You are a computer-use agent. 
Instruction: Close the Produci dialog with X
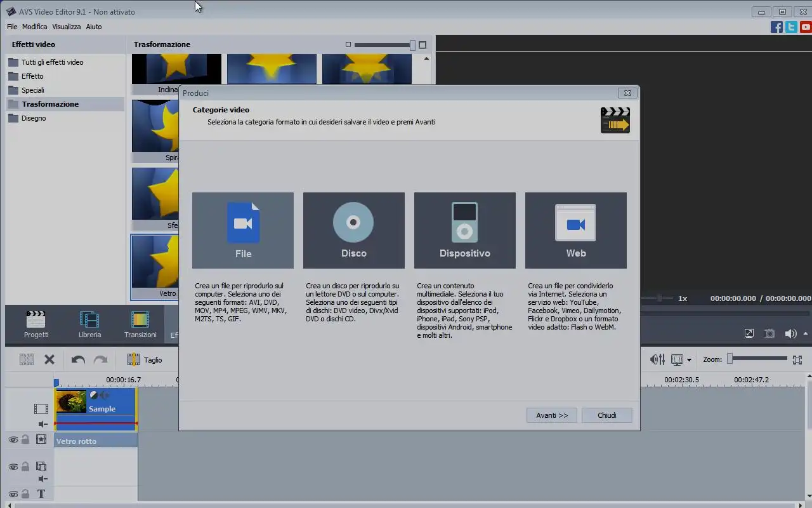click(627, 93)
